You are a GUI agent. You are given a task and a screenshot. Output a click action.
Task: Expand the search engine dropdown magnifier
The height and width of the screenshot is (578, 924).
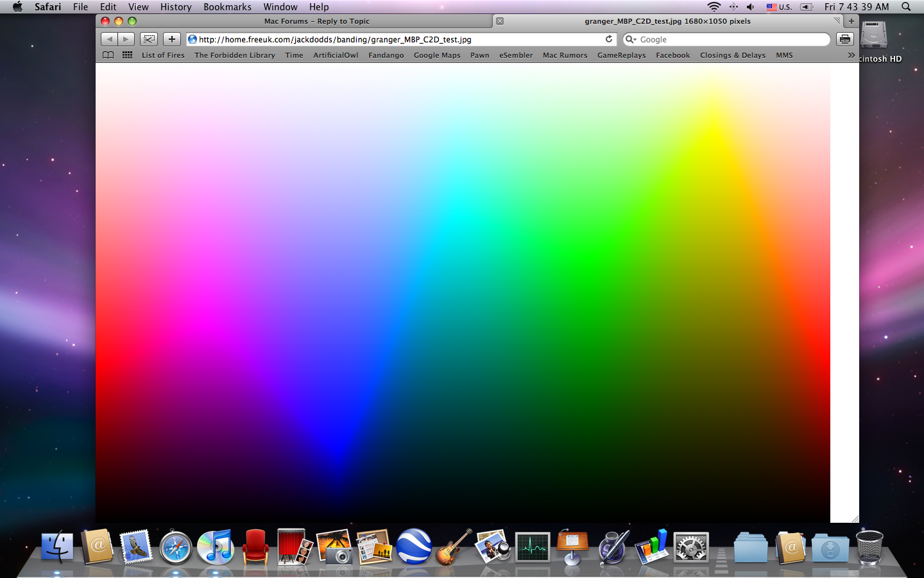(631, 39)
